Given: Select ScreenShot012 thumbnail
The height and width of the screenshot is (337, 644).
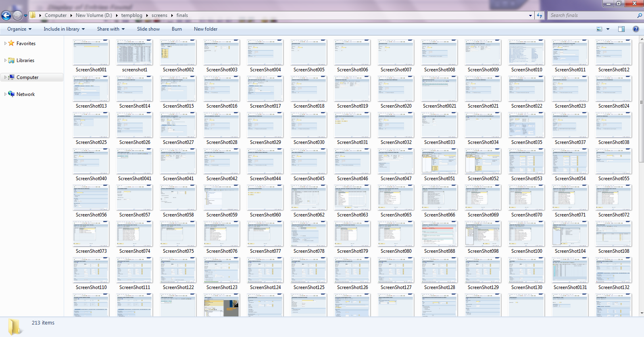Looking at the screenshot, I should click(x=614, y=52).
